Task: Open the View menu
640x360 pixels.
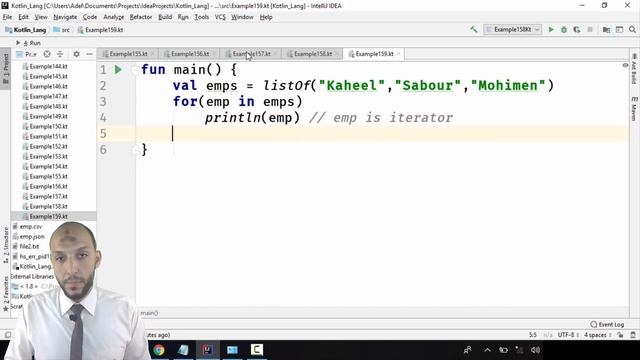Action: tap(41, 17)
